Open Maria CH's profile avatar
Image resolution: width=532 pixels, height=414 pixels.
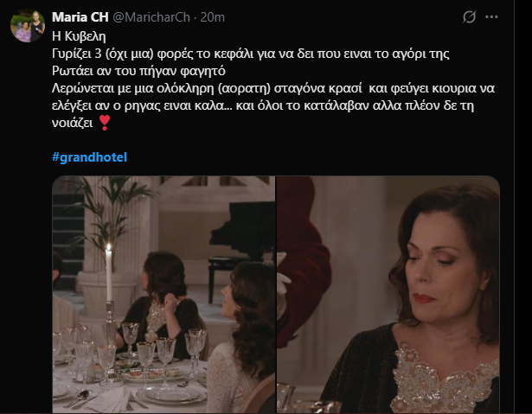(28, 26)
